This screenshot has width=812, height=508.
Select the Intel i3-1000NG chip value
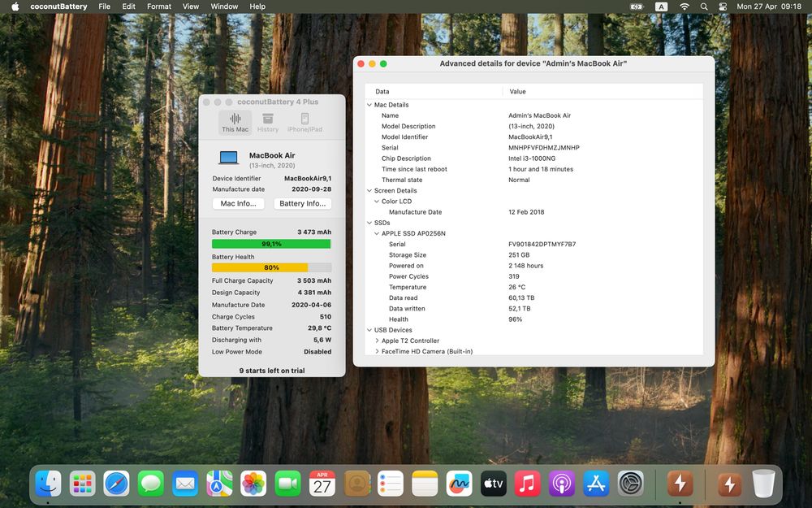pos(532,158)
